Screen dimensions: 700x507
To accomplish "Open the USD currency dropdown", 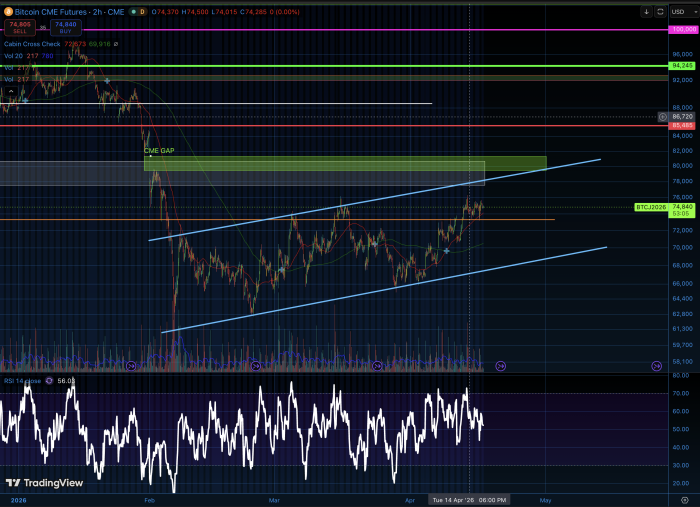I will 681,13.
